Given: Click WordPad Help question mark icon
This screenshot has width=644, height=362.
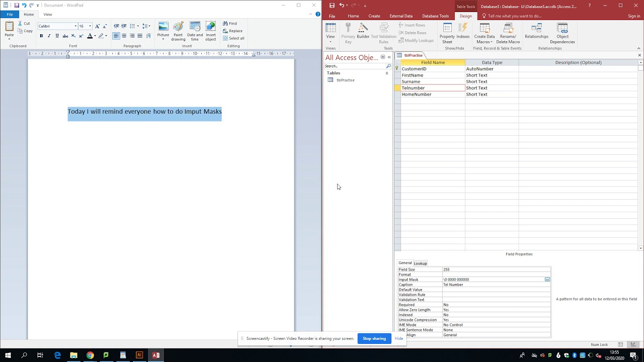Looking at the screenshot, I should pos(317,14).
